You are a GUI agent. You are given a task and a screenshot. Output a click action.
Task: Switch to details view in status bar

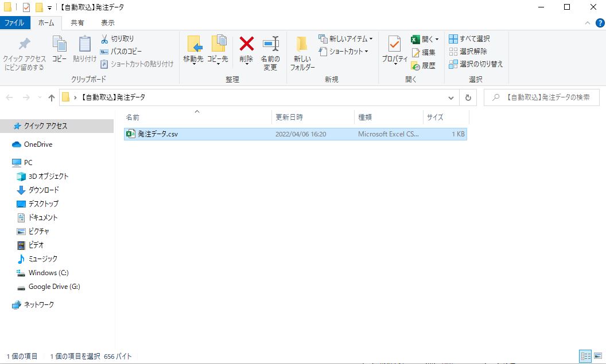[585, 356]
